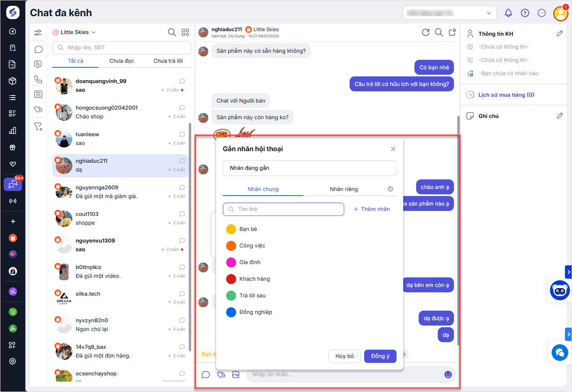Confirm with the Đồng ý button
The height and width of the screenshot is (392, 572).
tap(380, 356)
